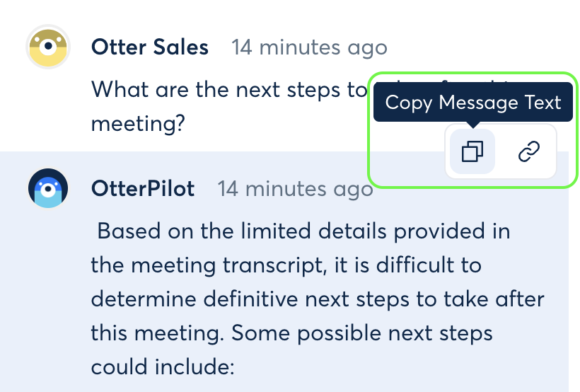Click the Copy Message Text tooltip
Viewport: 580px width, 392px height.
473,102
